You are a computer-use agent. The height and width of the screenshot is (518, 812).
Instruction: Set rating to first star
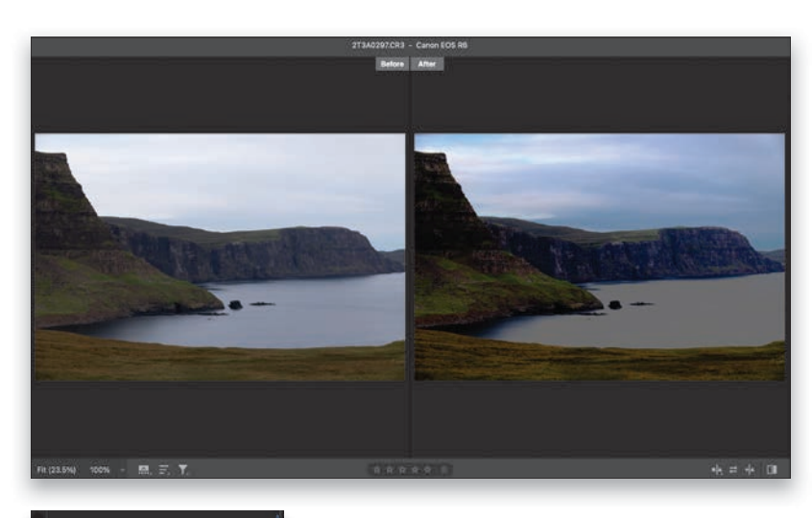(x=378, y=470)
